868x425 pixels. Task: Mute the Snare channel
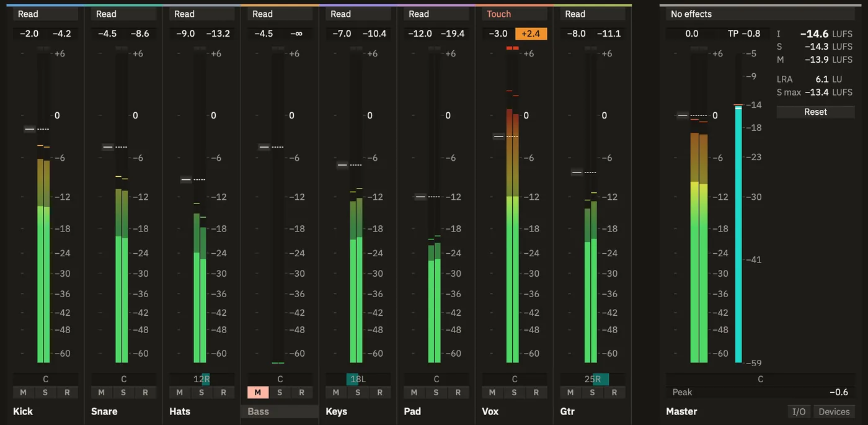pyautogui.click(x=101, y=392)
